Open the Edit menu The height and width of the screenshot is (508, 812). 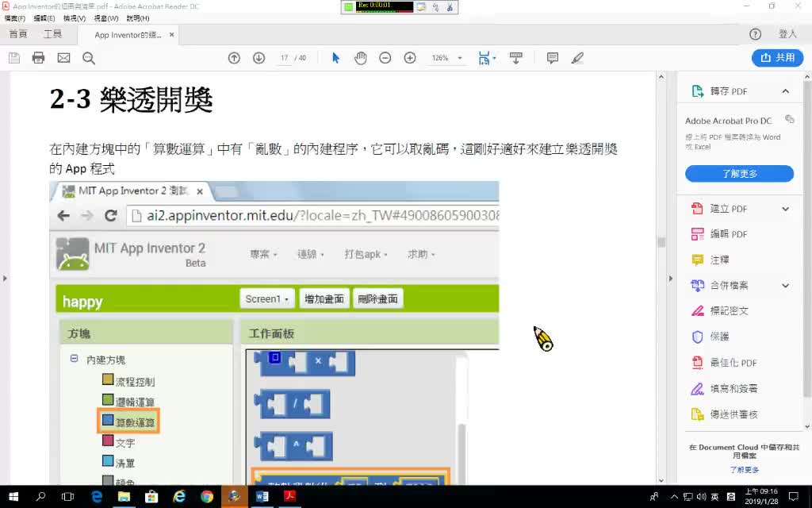tap(44, 18)
